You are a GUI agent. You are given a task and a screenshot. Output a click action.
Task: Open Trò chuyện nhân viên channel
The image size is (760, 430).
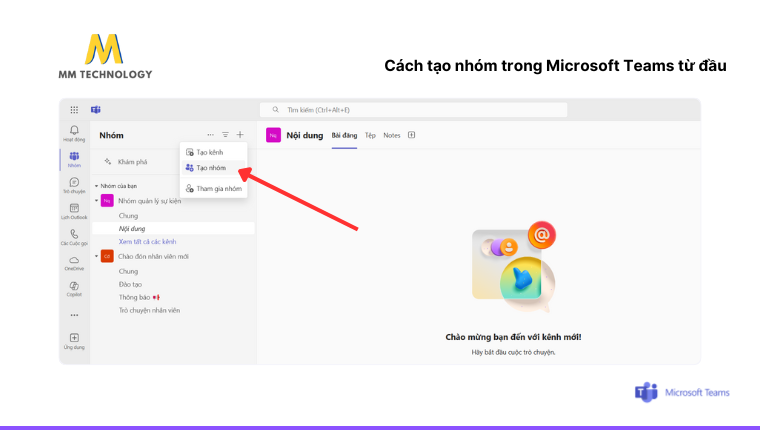click(x=149, y=310)
